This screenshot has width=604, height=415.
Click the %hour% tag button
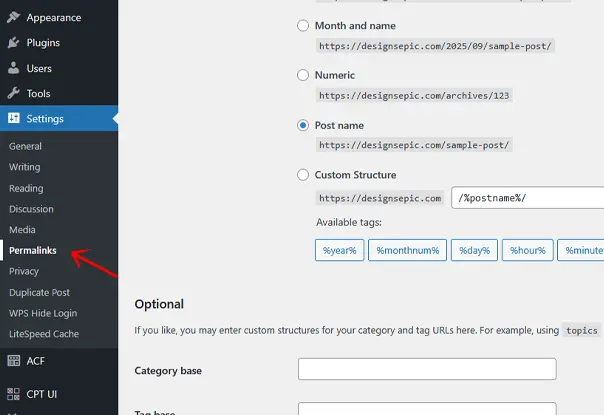point(527,250)
